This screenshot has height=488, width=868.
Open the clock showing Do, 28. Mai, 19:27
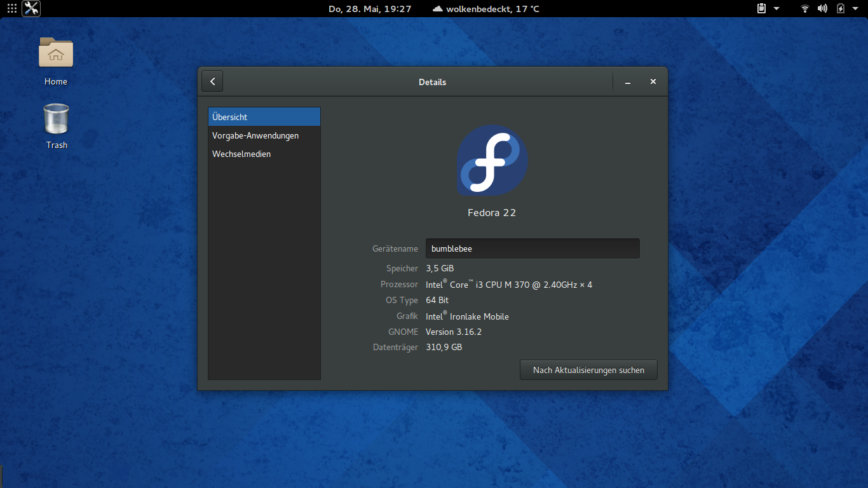pos(370,9)
